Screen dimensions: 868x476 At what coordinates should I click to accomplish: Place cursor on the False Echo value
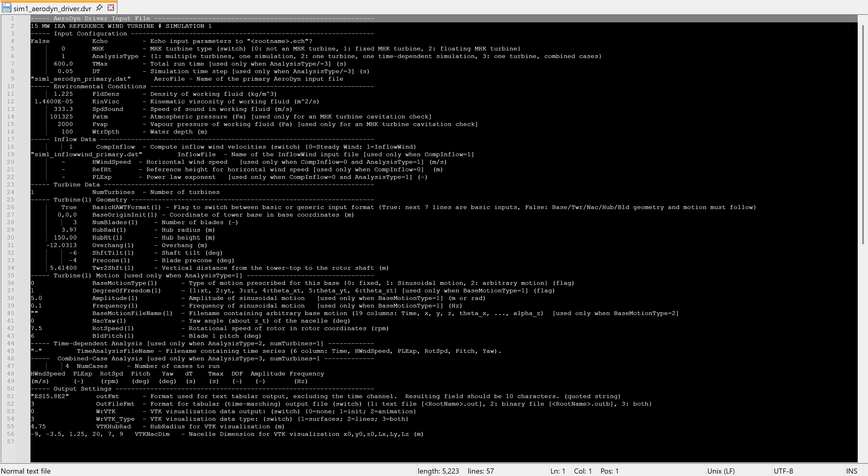40,41
